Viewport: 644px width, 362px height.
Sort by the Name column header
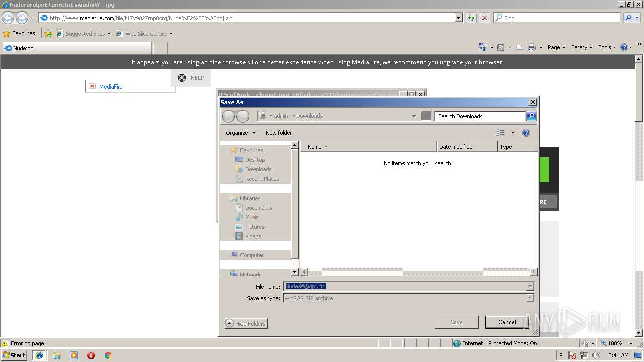pyautogui.click(x=369, y=147)
